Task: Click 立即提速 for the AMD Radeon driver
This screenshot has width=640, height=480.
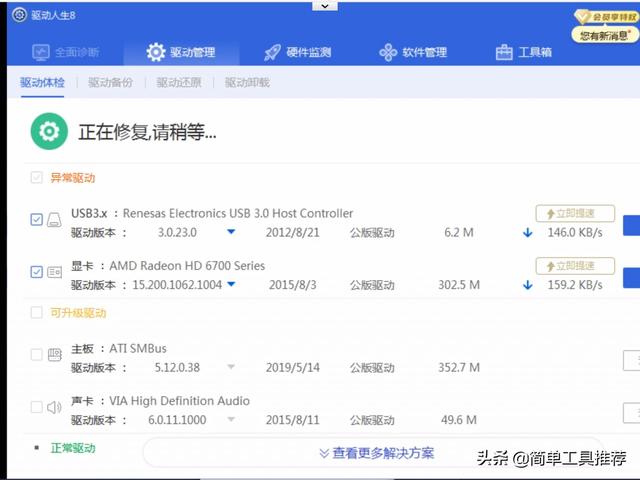Action: 575,266
